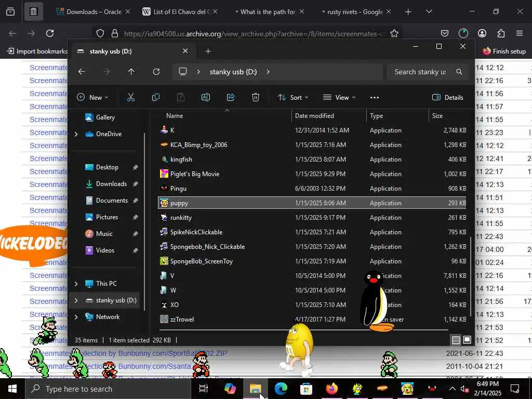Select the SpongeBob_ScreenToy file

pyautogui.click(x=312, y=261)
